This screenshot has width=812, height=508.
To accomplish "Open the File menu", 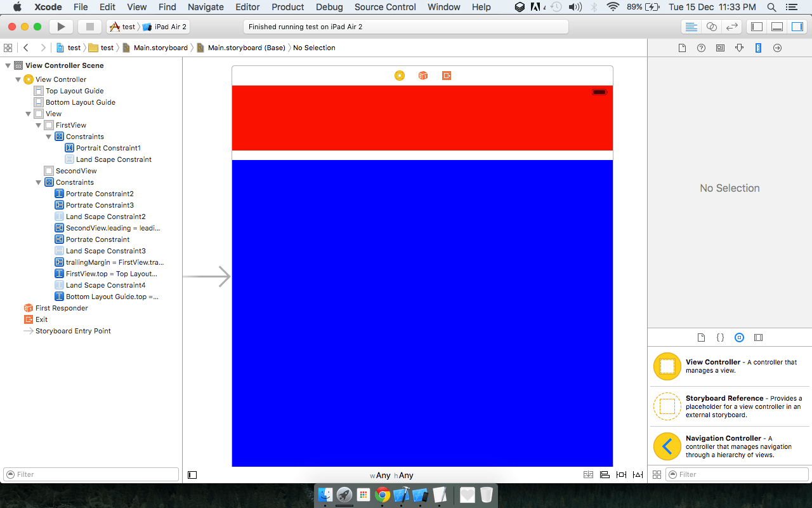I will click(x=81, y=7).
